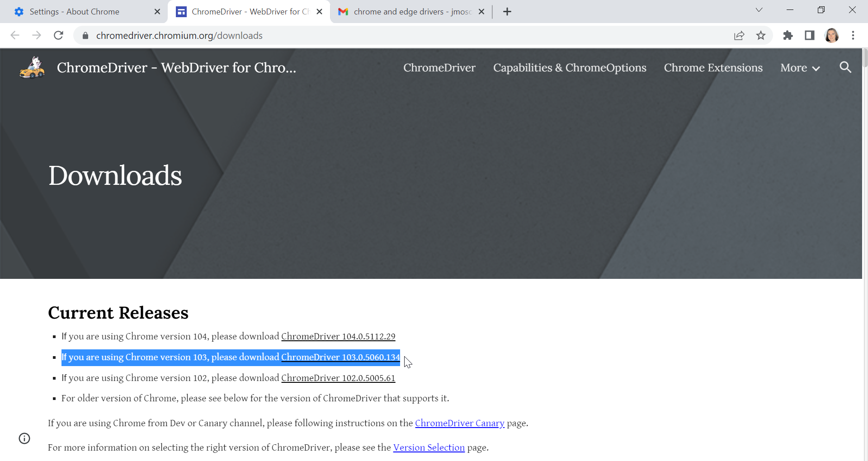Open Capabilities & ChromeOptions nav item
Image resolution: width=868 pixels, height=461 pixels.
[570, 68]
